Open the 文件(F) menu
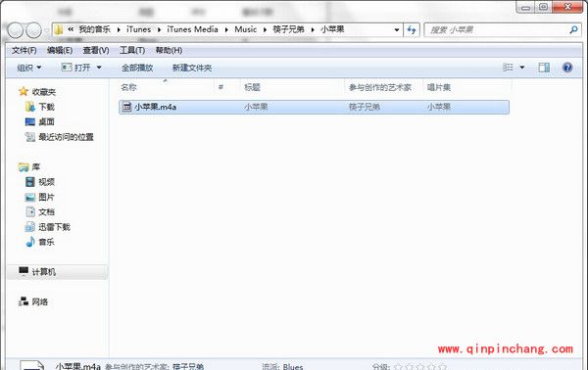This screenshot has height=370, width=588. (24, 50)
